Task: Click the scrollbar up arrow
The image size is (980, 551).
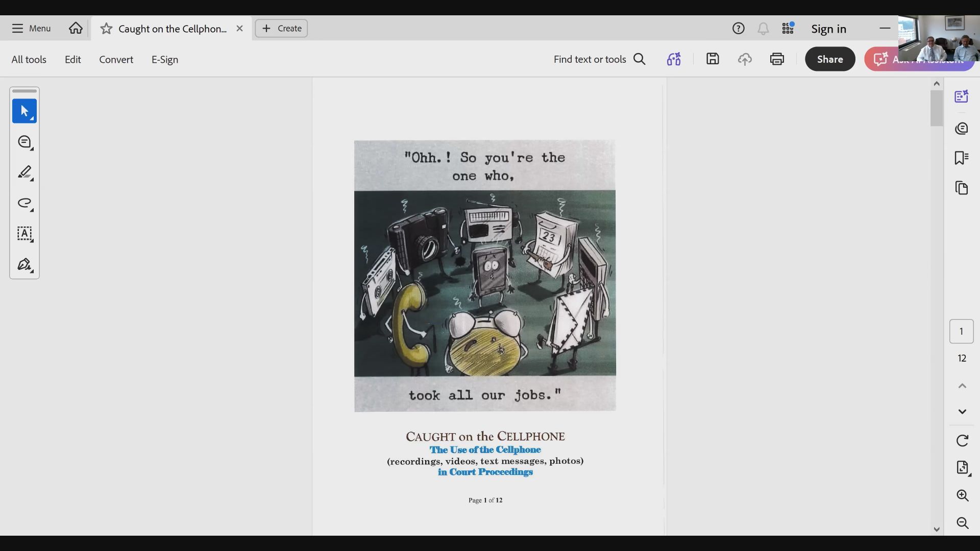Action: [937, 84]
